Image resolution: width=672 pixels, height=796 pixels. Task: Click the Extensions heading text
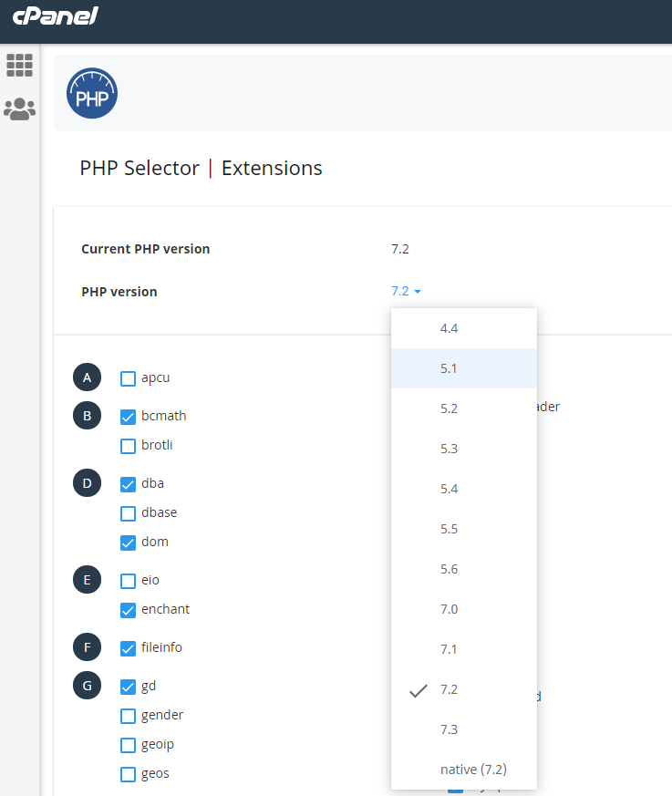point(272,168)
